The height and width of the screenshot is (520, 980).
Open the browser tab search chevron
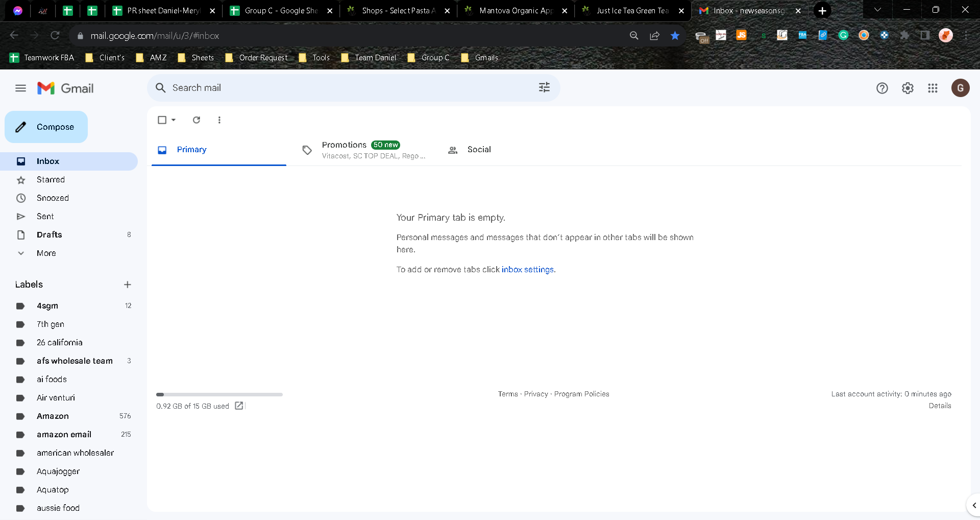(877, 10)
